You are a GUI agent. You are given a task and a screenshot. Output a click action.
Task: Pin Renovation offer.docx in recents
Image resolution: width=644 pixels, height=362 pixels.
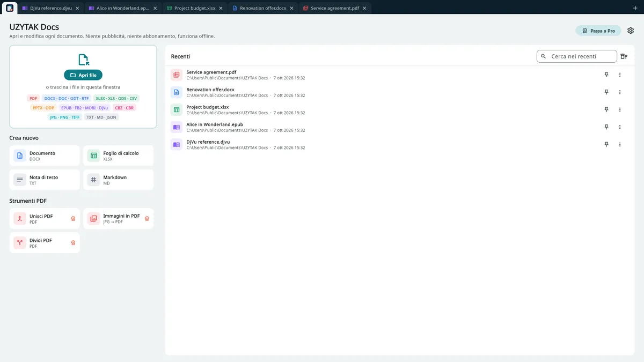click(606, 92)
